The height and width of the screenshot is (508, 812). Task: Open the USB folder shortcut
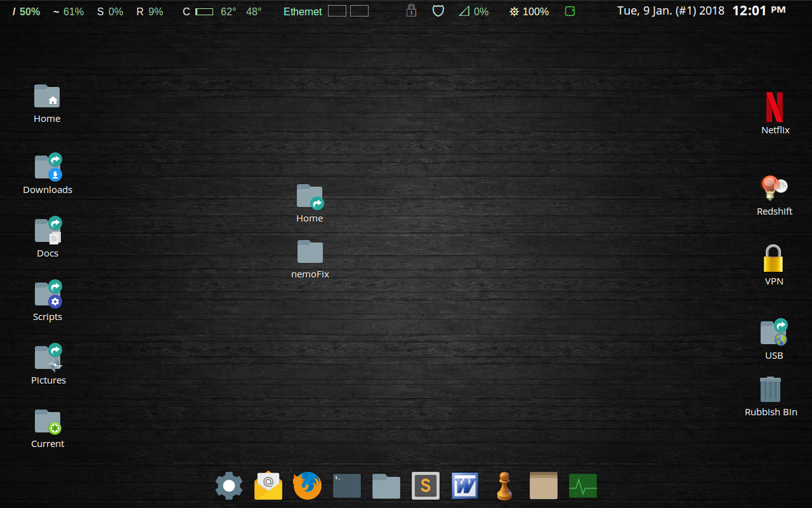click(772, 332)
